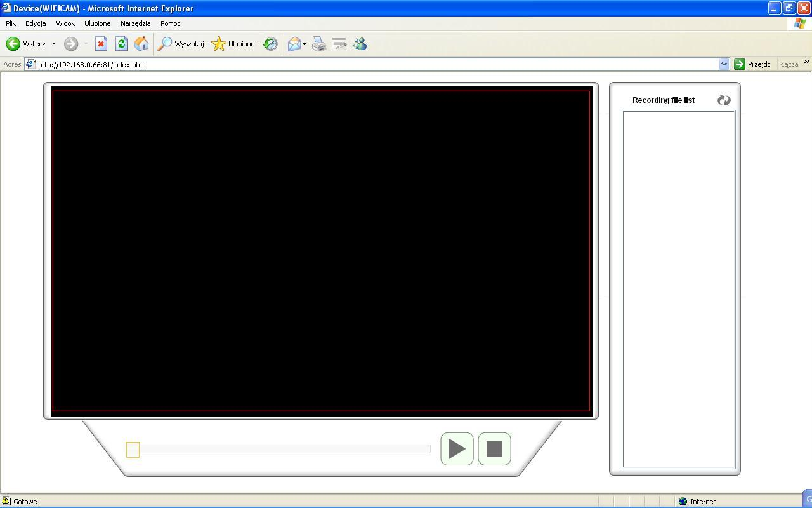Click the Recording file list heading
The width and height of the screenshot is (812, 508).
coord(664,100)
